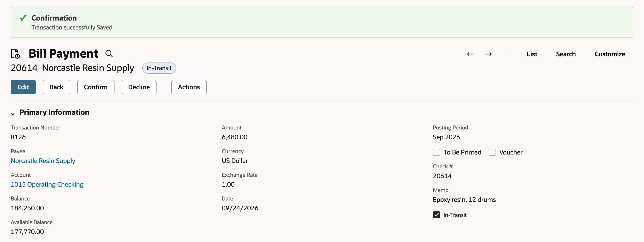Collapse the Primary Information section
The width and height of the screenshot is (644, 242).
[13, 114]
